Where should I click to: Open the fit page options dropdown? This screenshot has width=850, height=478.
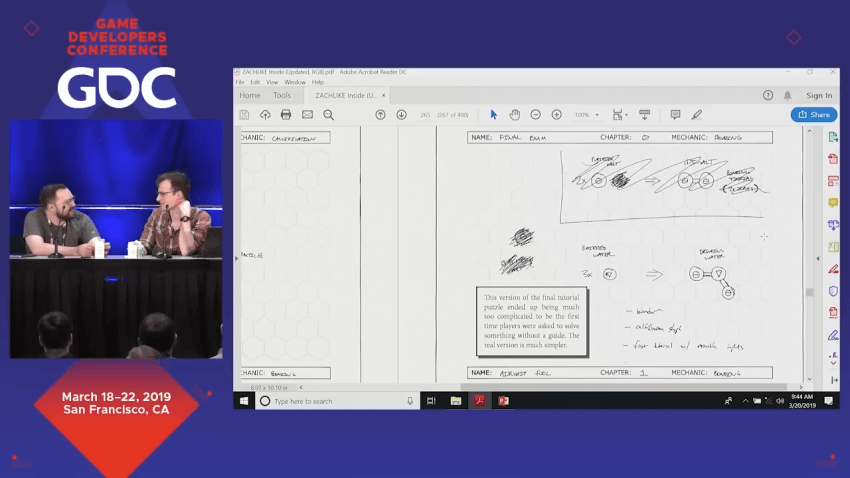[620, 115]
